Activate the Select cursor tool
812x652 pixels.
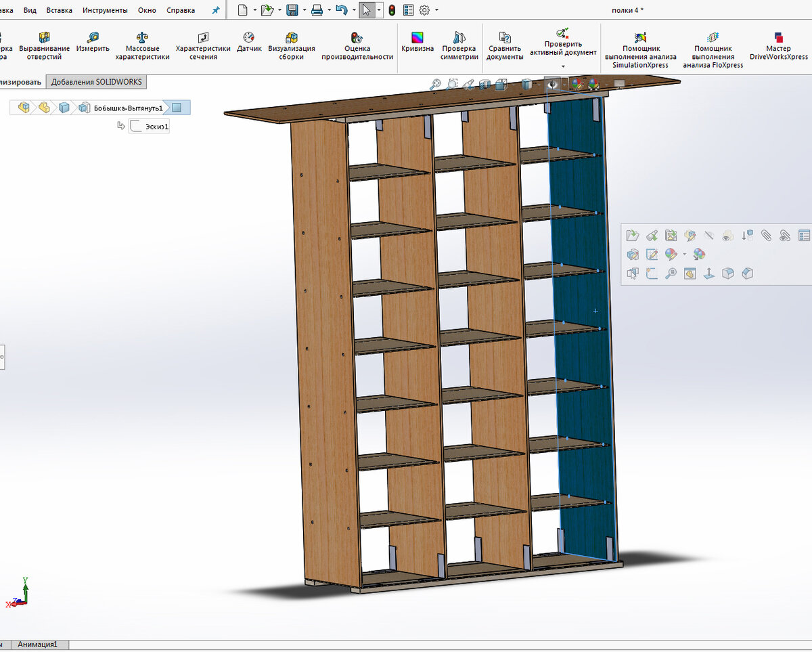click(366, 10)
